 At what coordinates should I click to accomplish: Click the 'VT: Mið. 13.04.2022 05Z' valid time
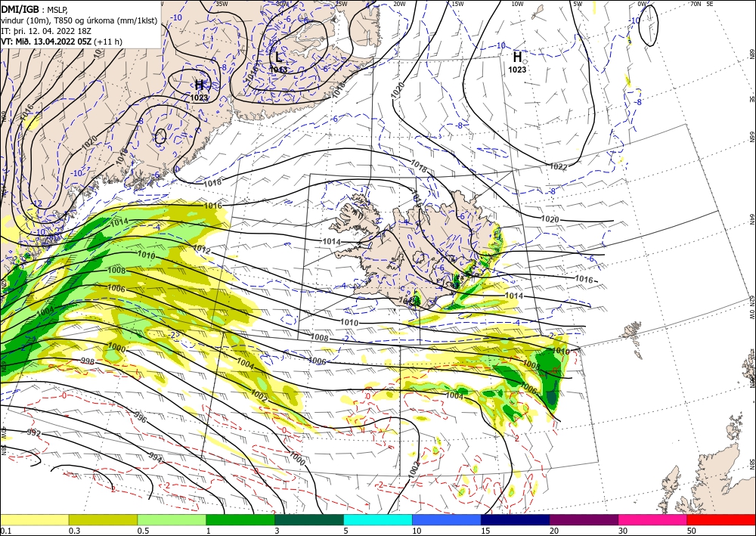point(46,42)
